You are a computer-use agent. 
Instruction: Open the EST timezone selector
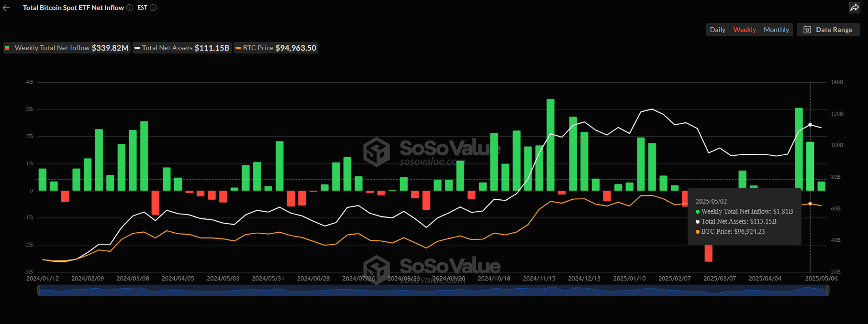142,8
